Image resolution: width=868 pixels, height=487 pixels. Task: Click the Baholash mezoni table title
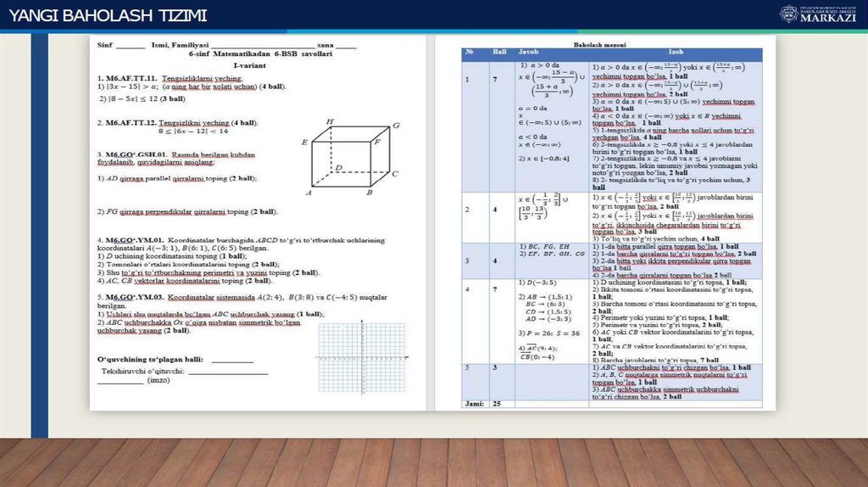click(599, 44)
